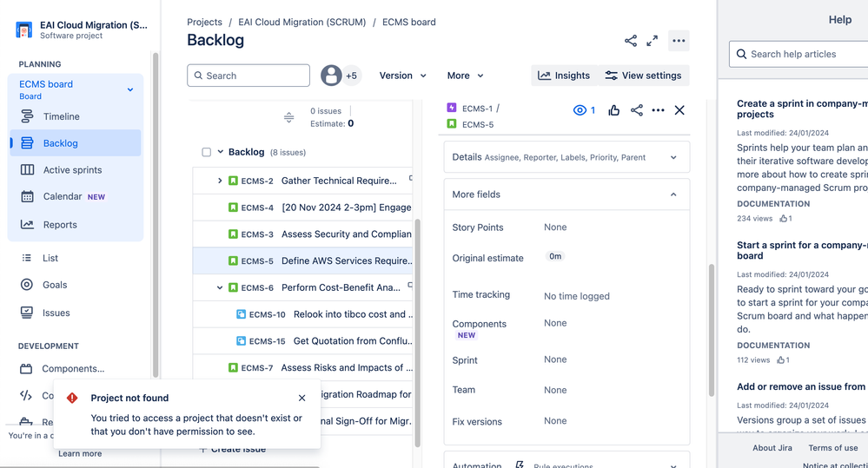This screenshot has width=868, height=468.
Task: Edit Story Points value None
Action: click(555, 227)
